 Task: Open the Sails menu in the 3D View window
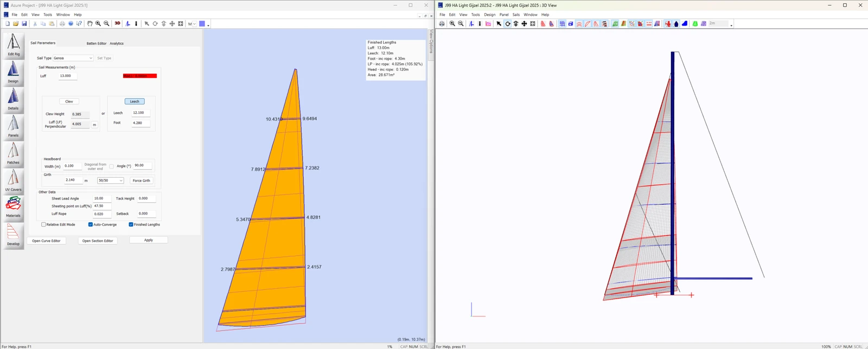click(516, 15)
